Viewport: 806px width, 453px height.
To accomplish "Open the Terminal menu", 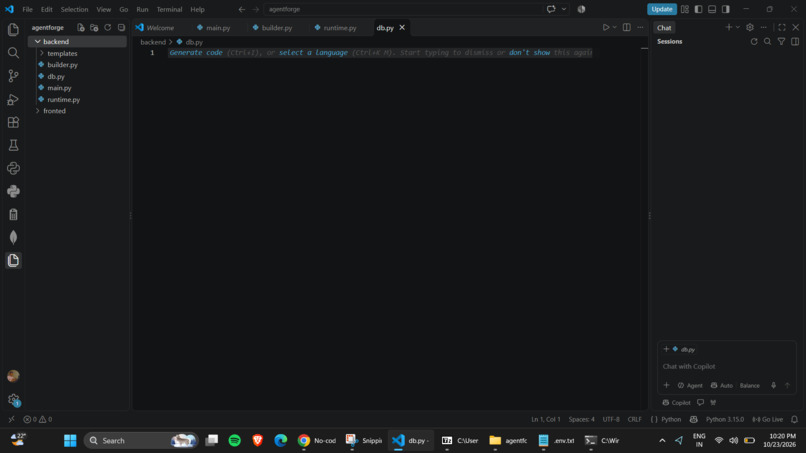I will 169,9.
